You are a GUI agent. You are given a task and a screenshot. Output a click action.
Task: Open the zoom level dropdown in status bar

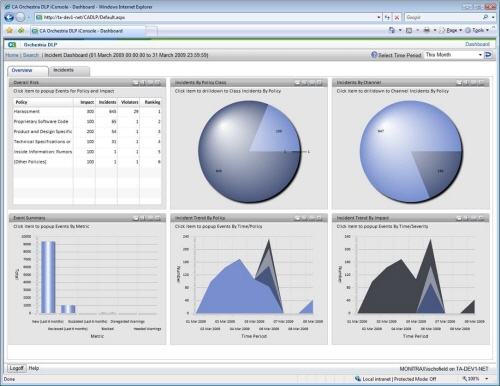click(487, 379)
